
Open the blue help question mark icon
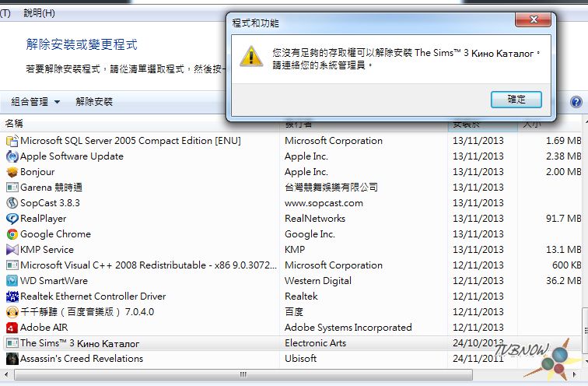576,102
